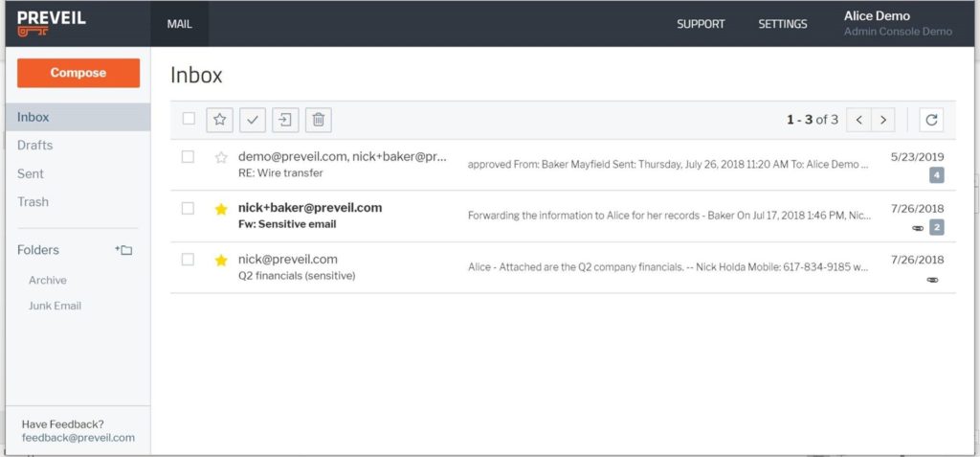The image size is (980, 457).
Task: Unstar the Q2 financials email
Action: (221, 261)
